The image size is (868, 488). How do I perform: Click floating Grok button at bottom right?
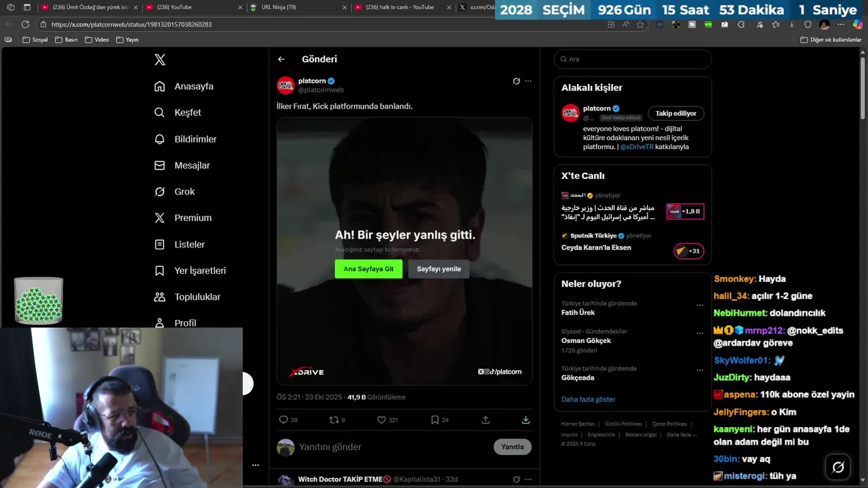pos(838,467)
